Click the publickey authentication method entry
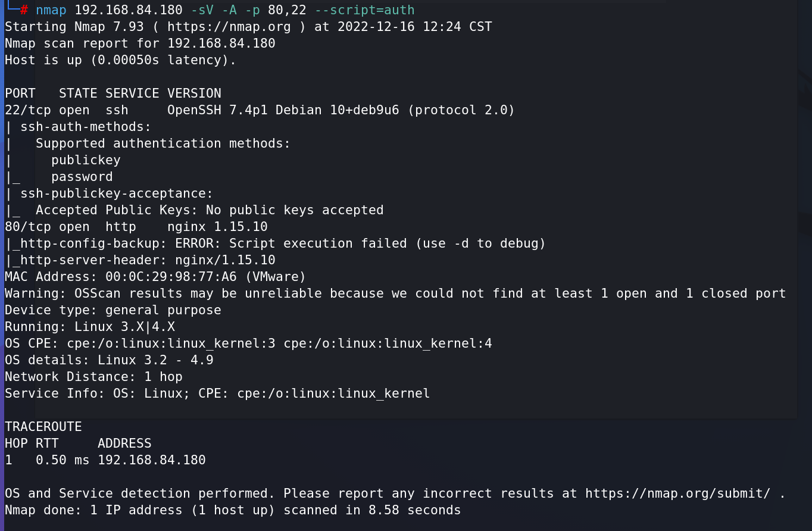 tap(86, 160)
